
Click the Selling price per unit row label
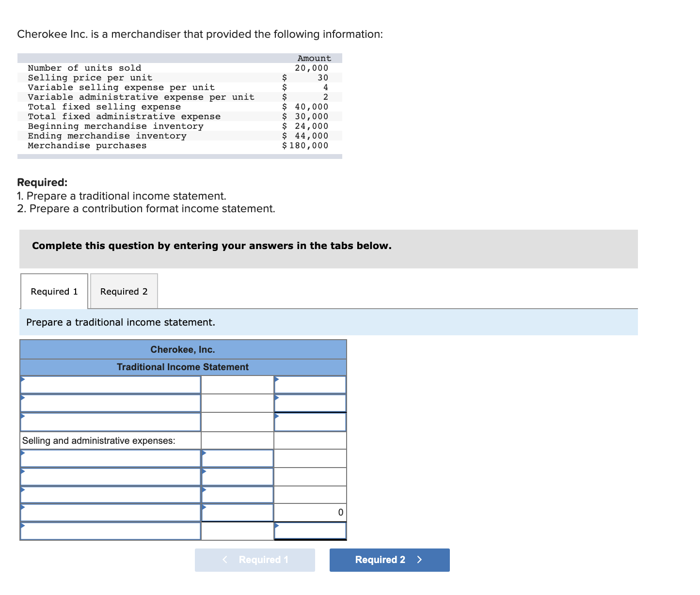[90, 78]
